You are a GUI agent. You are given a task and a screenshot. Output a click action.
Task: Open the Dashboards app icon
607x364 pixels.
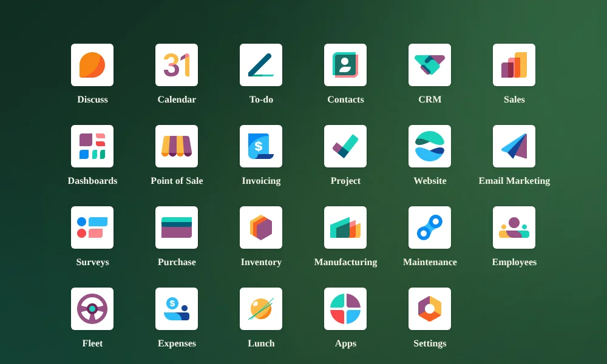92,146
